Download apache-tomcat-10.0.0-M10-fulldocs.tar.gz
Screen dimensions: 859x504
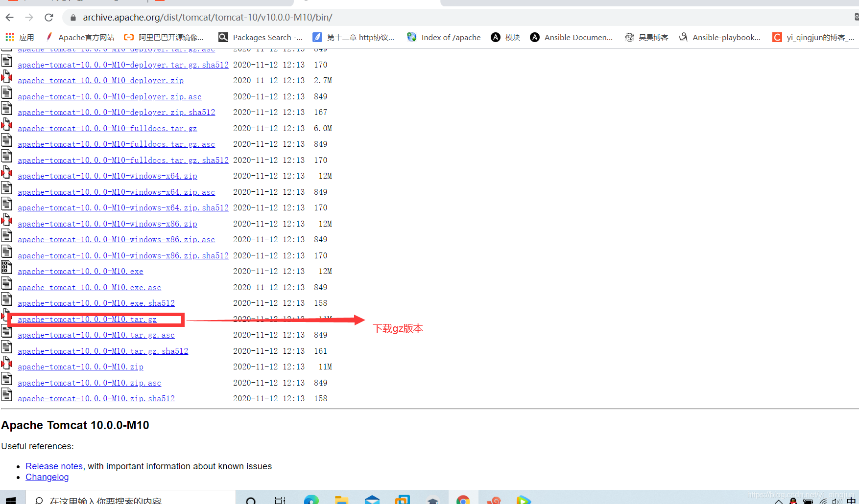pos(107,128)
